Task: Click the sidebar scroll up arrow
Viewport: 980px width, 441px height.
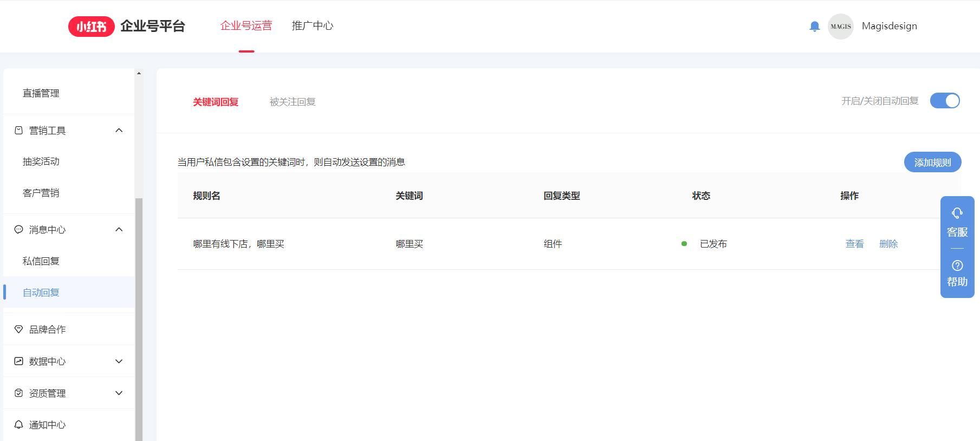Action: pos(139,73)
